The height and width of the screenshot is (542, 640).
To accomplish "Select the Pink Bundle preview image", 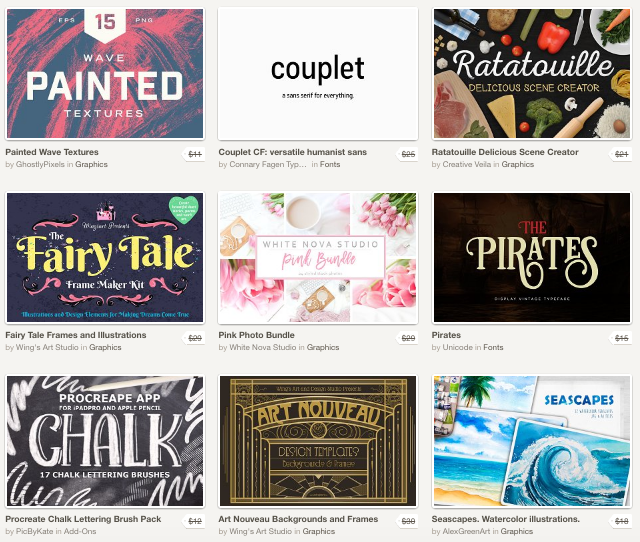I will tap(318, 258).
